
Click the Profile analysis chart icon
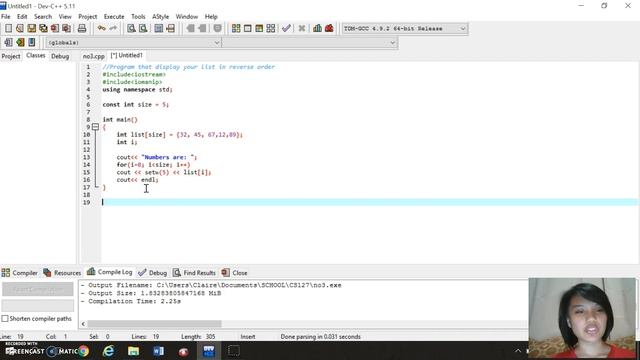coord(318,28)
